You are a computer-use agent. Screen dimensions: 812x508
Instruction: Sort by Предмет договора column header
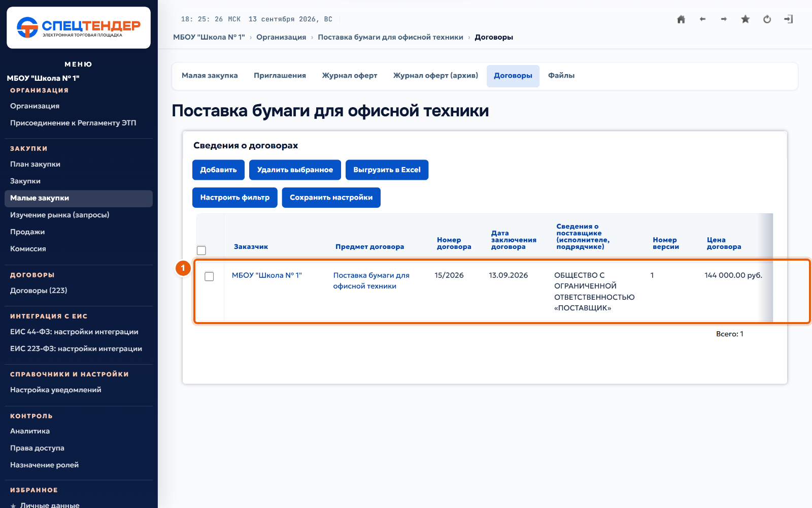click(x=369, y=247)
